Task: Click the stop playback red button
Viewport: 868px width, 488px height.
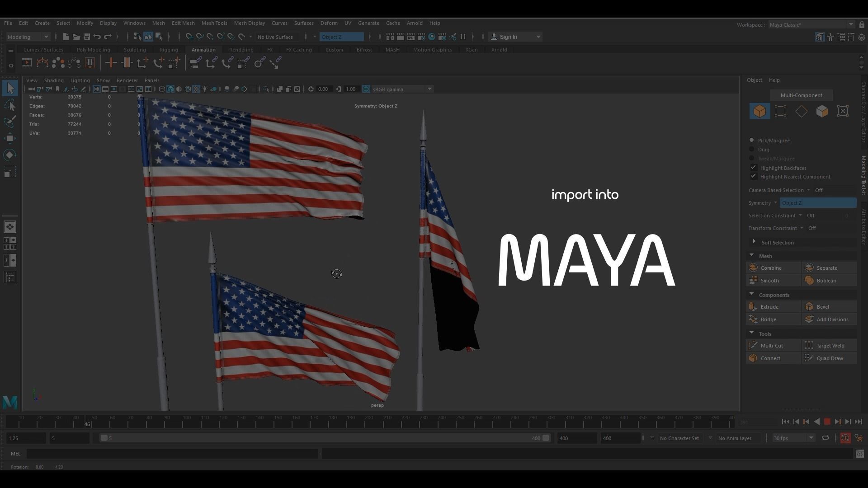Action: pos(827,422)
